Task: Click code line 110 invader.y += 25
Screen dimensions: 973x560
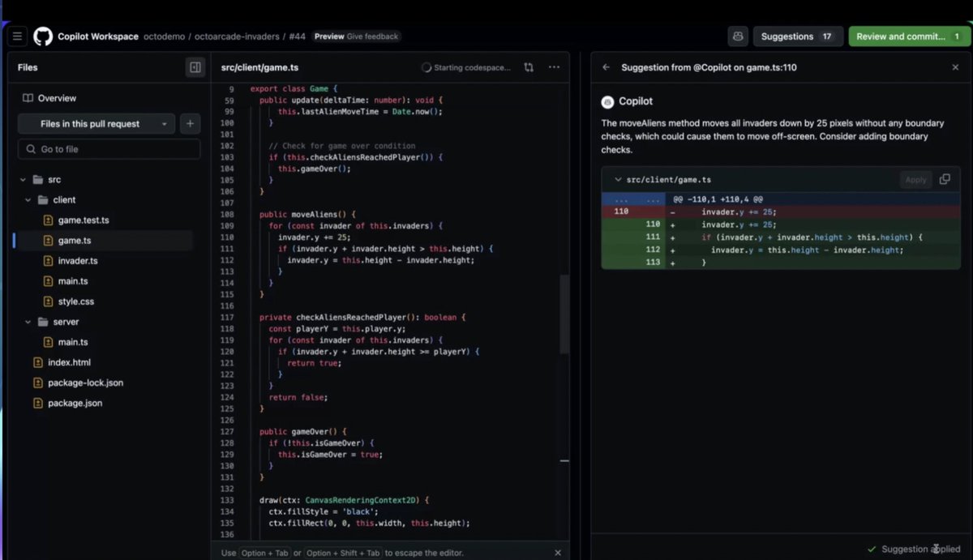Action: point(313,237)
